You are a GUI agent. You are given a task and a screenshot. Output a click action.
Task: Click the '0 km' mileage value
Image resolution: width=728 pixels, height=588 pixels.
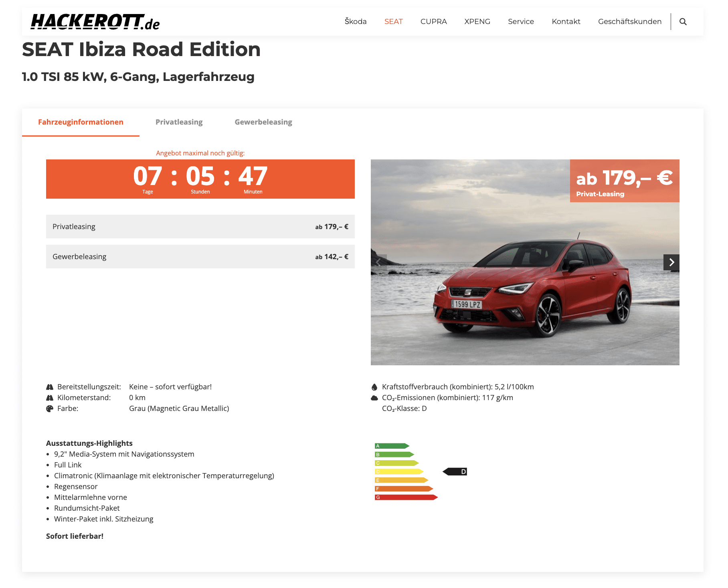pos(137,398)
